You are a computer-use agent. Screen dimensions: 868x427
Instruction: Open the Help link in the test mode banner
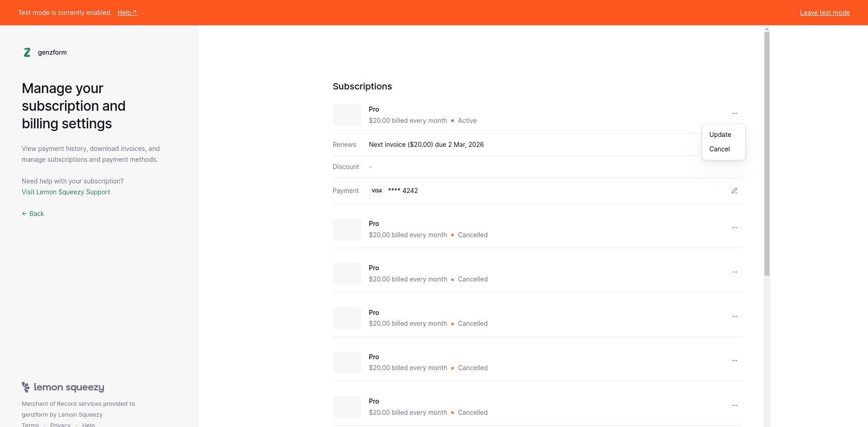click(x=124, y=12)
